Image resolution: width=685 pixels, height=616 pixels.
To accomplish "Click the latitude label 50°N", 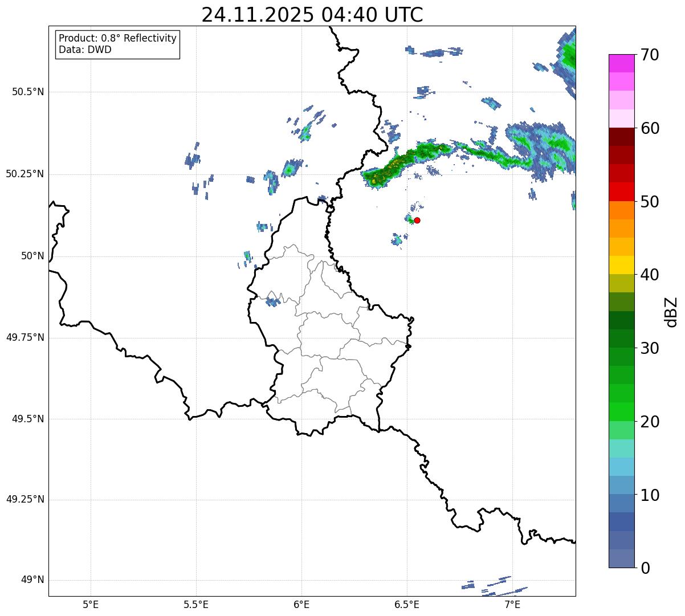I will pyautogui.click(x=32, y=256).
